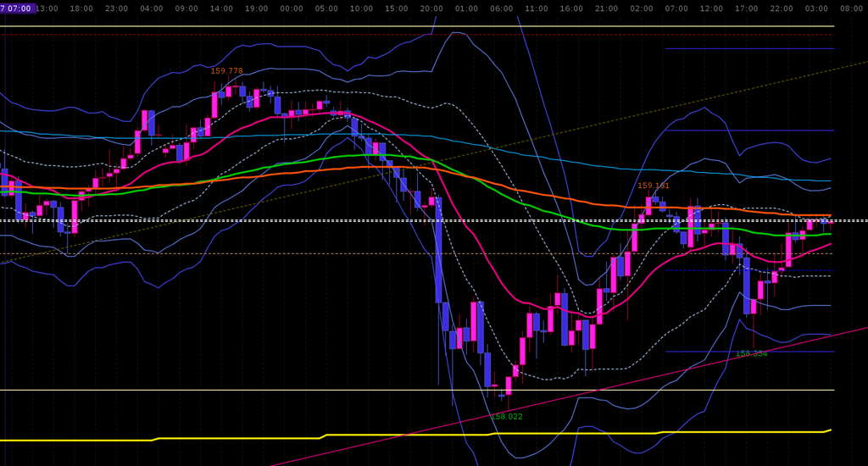Click the highlighted "7 07:00" time label
Viewport: 868px width, 466px height.
[x=18, y=8]
